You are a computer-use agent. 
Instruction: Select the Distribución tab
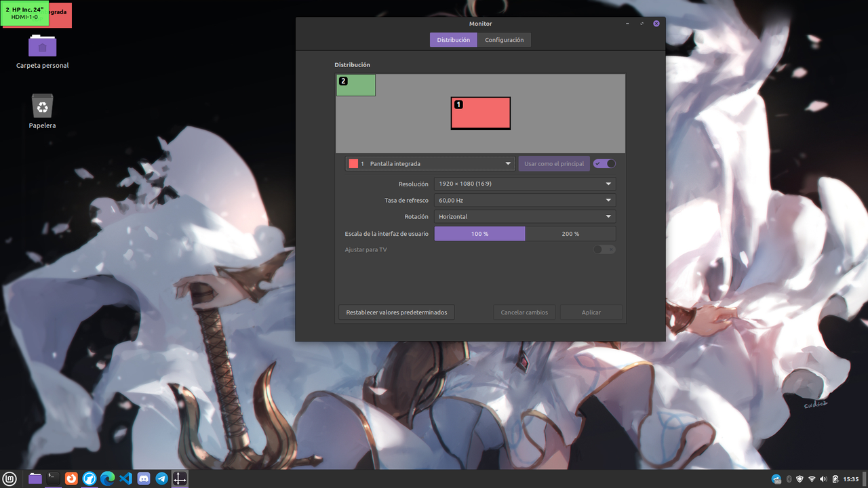(453, 39)
